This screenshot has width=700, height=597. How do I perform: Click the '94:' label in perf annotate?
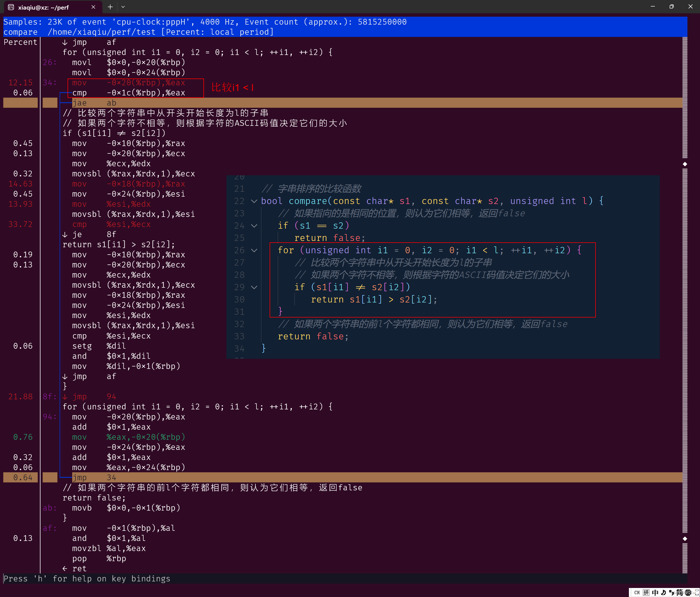point(50,417)
